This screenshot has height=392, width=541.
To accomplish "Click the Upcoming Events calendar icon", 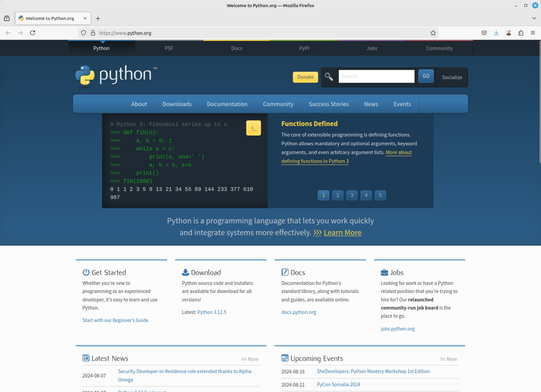I will point(285,358).
